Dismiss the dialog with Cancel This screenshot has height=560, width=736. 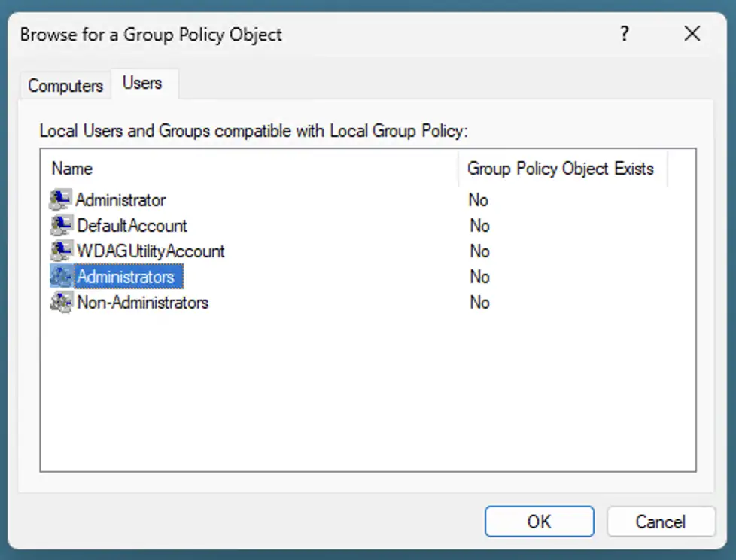click(661, 522)
